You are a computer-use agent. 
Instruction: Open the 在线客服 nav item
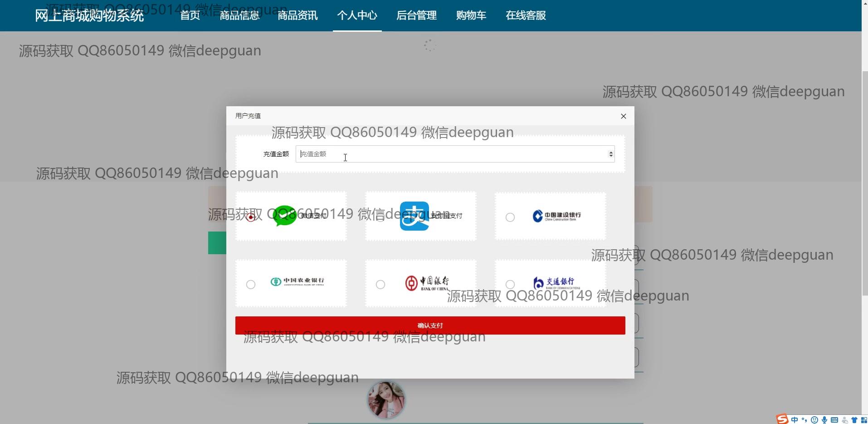pyautogui.click(x=526, y=15)
